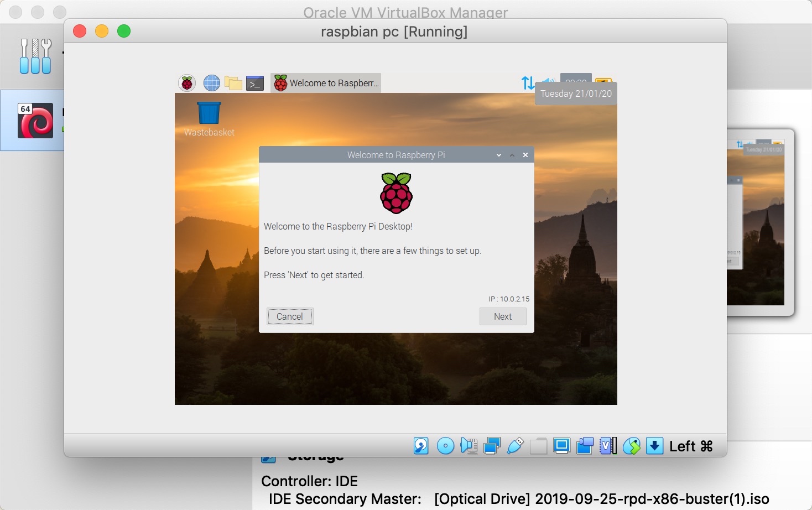Maximize the Welcome to Raspberry Pi dialog
Viewport: 812px width, 510px height.
[x=512, y=155]
